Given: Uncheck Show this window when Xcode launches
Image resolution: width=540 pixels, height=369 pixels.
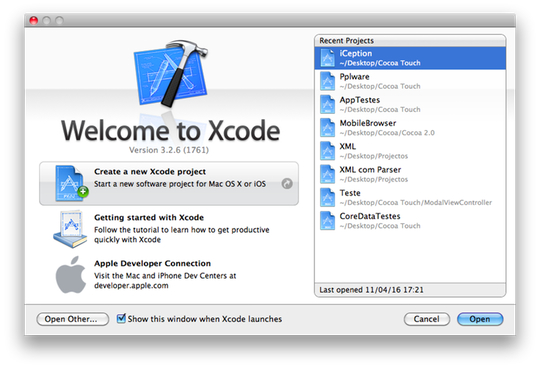Looking at the screenshot, I should [121, 318].
